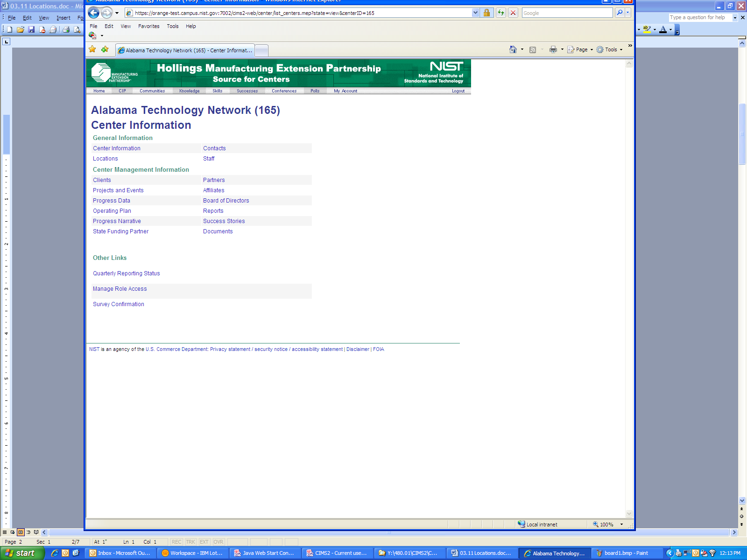Open the zoom level dropdown arrow

pyautogui.click(x=621, y=525)
